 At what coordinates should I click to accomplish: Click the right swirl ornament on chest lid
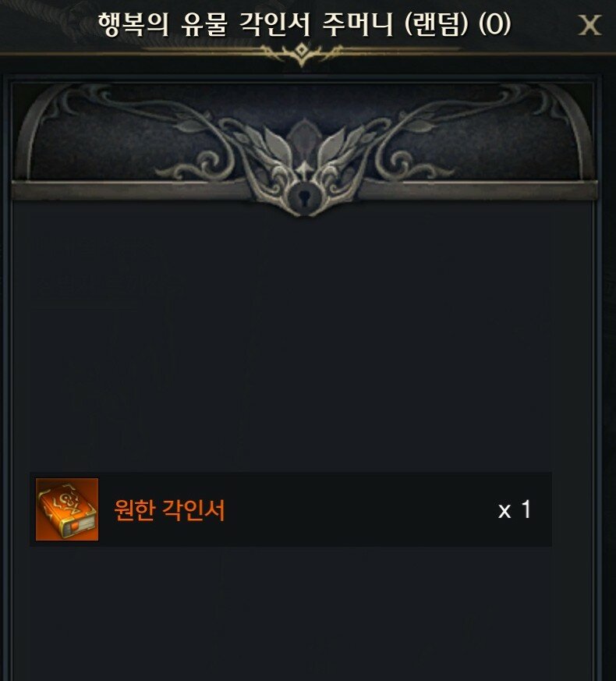coord(415,165)
